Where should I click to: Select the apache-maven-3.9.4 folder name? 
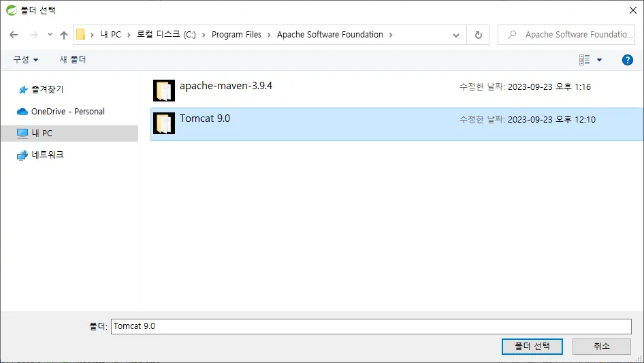click(x=226, y=86)
